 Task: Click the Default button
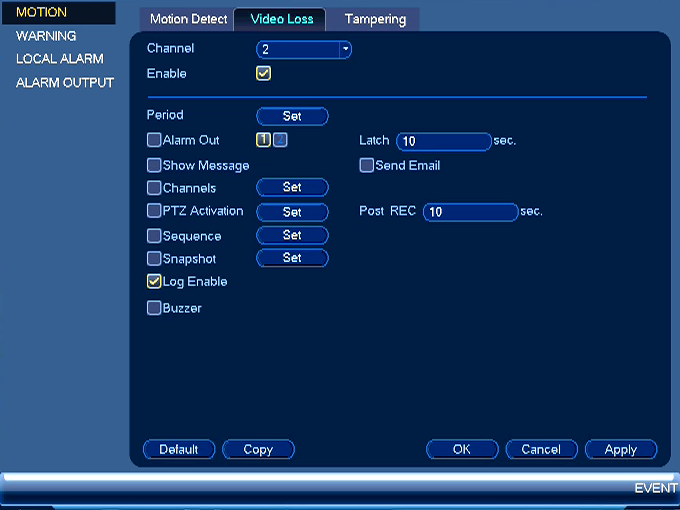point(179,450)
